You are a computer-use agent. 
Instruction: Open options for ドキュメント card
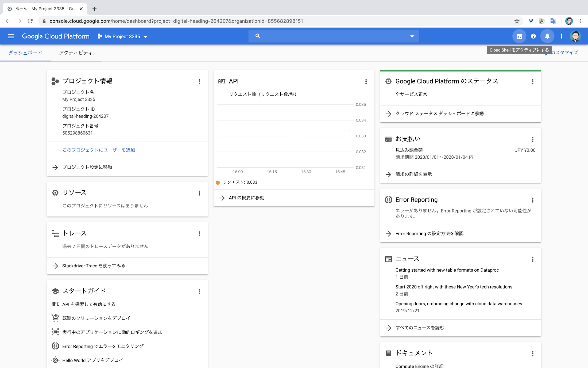tap(532, 354)
